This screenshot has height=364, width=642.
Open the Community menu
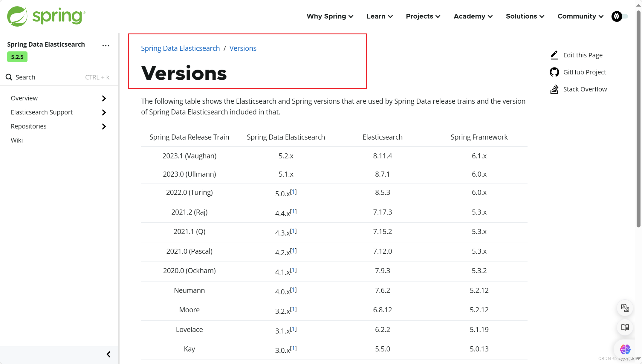point(580,16)
